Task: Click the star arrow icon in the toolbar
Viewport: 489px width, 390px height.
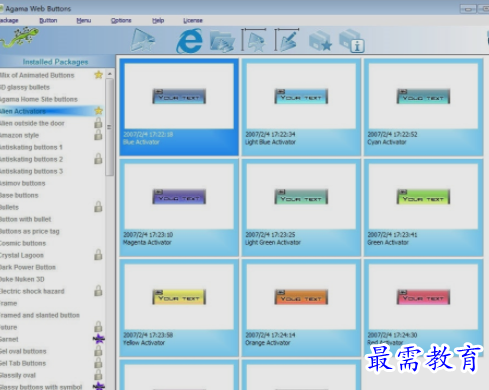Action: click(143, 40)
